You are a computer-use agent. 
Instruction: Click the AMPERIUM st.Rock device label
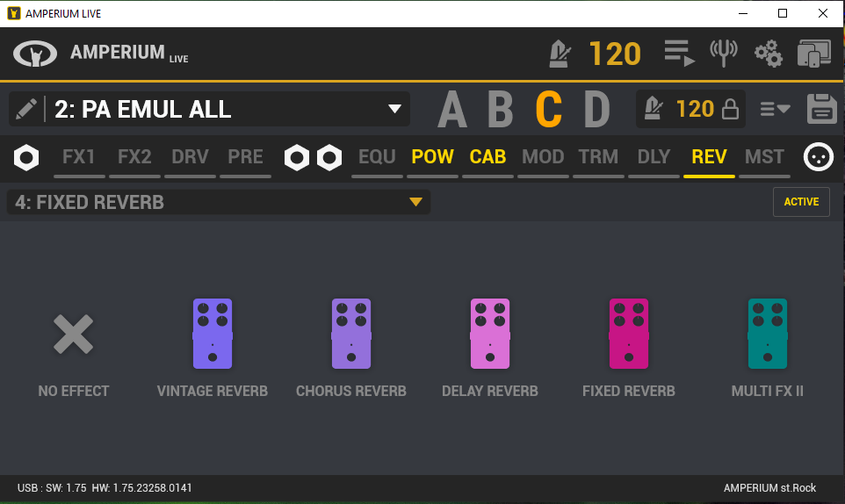pos(769,488)
